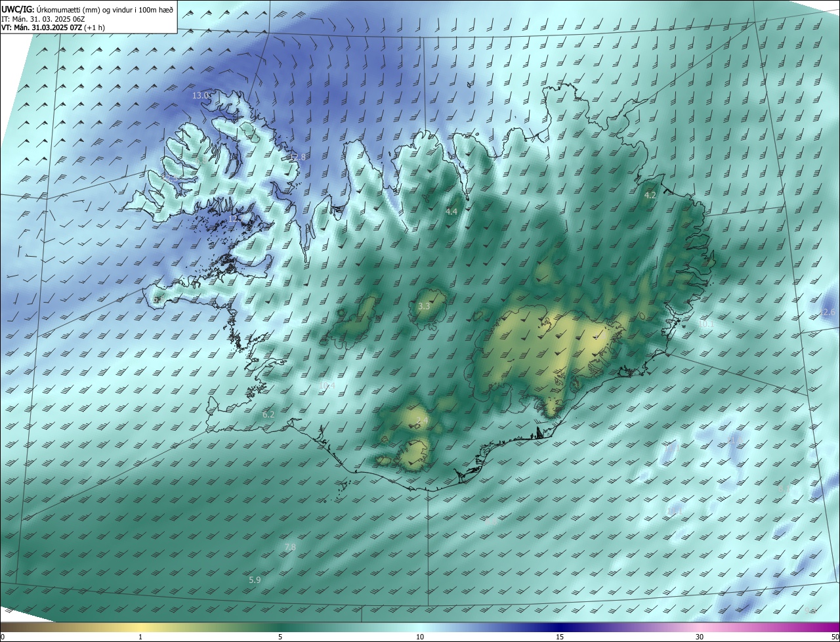Click the 2.4 value label on the map
This screenshot has width=840, height=642.
pyautogui.click(x=422, y=420)
